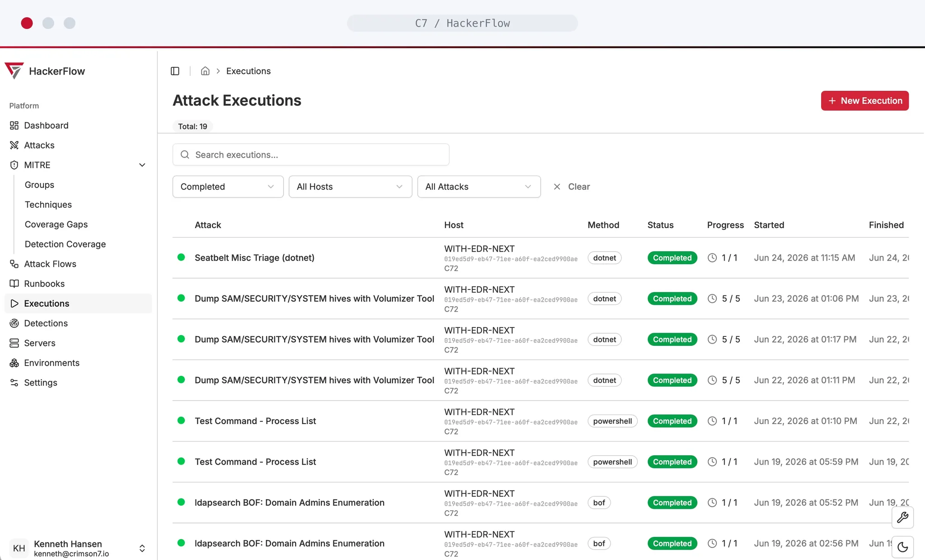Click the C7 / HackerFlow address bar

[x=462, y=23]
